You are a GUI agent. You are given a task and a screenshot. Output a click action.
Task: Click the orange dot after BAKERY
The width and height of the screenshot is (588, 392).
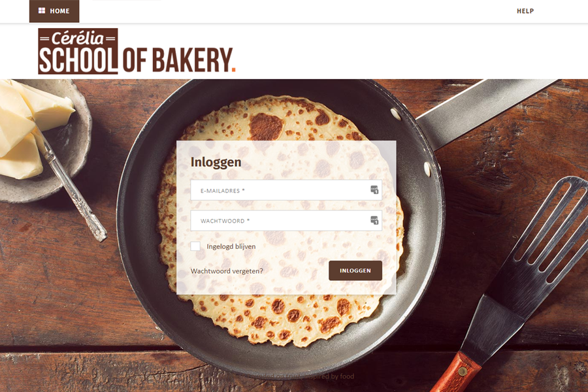(x=234, y=69)
